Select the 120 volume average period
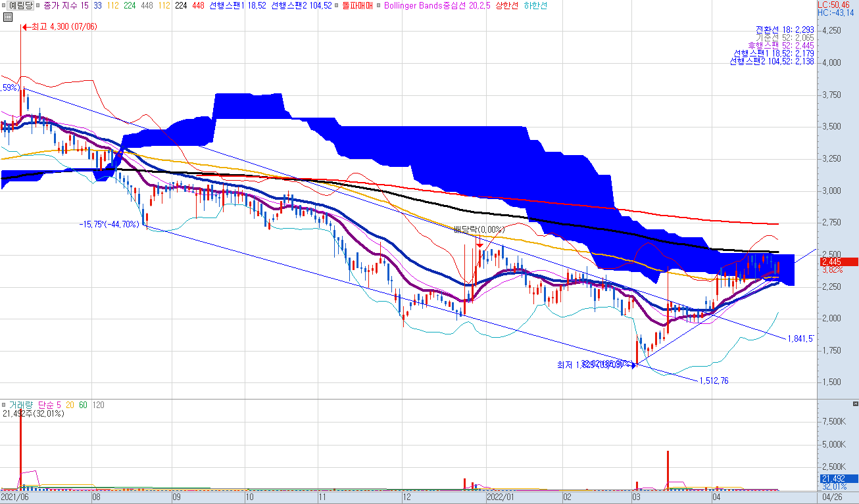The height and width of the screenshot is (504, 859). click(98, 405)
